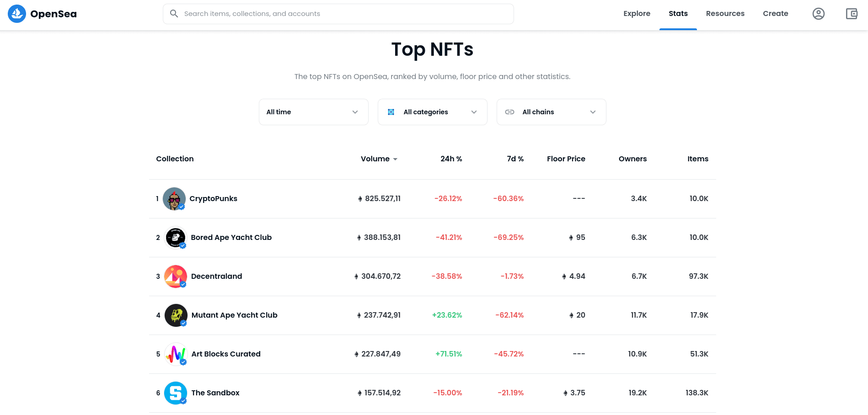Click the verified badge on The Sandbox

click(x=183, y=401)
